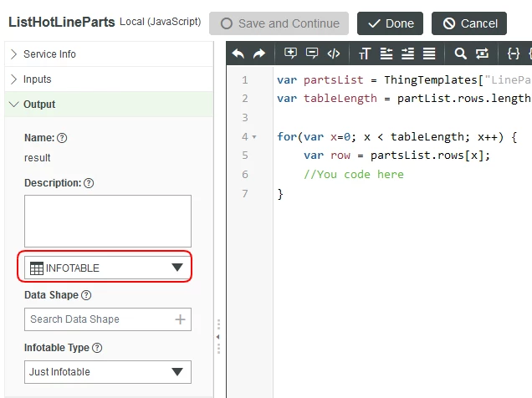Click the Cancel button
532x398 pixels.
point(469,23)
